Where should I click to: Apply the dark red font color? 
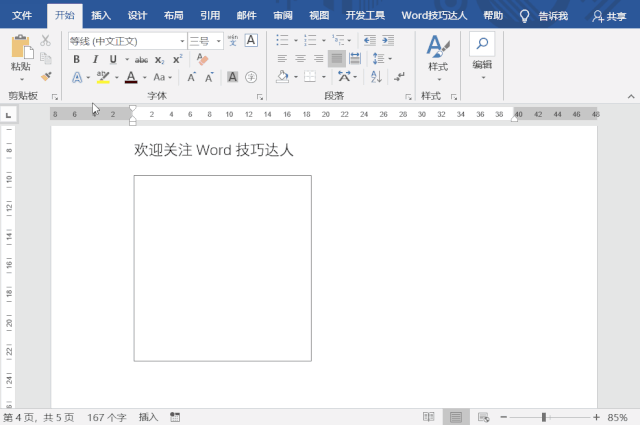click(x=131, y=77)
